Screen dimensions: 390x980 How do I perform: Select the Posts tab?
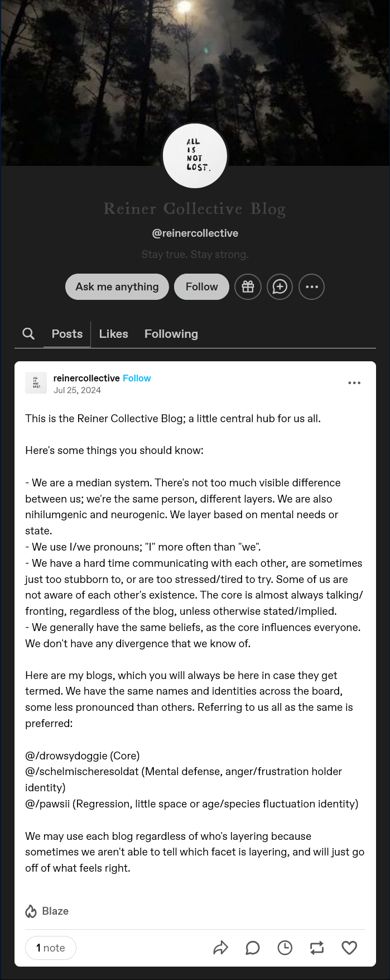coord(67,334)
